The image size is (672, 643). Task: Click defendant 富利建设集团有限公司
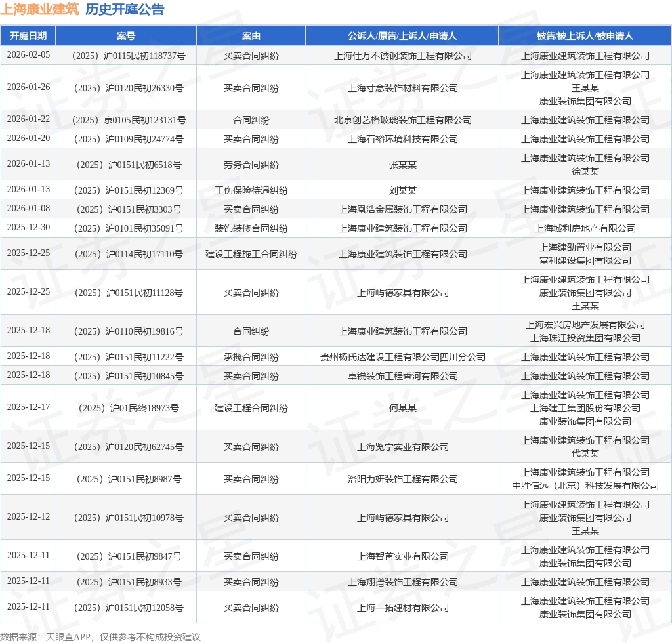585,260
